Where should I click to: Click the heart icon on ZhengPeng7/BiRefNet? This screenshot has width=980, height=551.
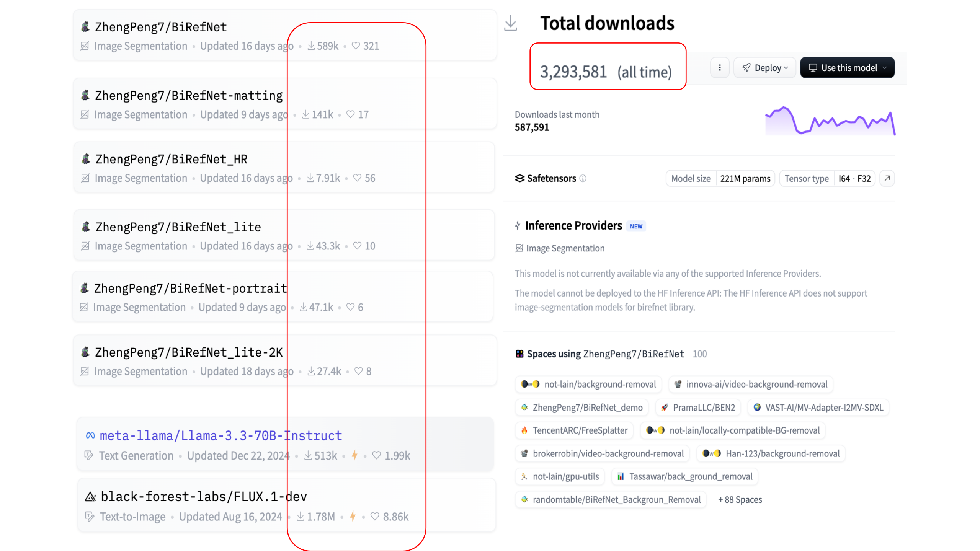(356, 46)
